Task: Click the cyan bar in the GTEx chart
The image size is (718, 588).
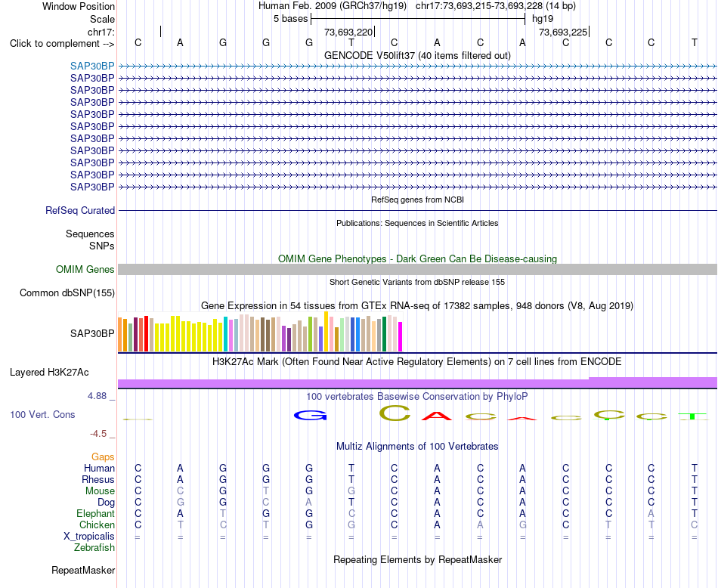Action: [x=225, y=334]
